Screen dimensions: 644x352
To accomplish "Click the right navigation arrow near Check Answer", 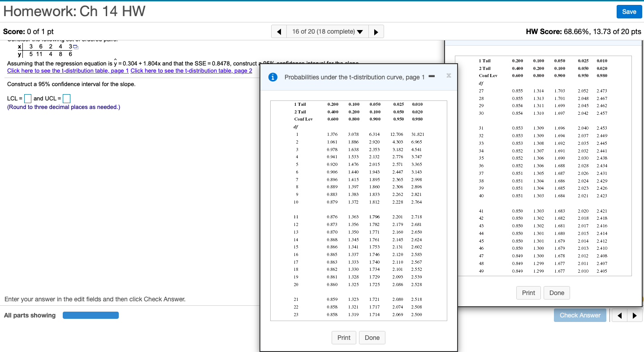I will pos(635,315).
